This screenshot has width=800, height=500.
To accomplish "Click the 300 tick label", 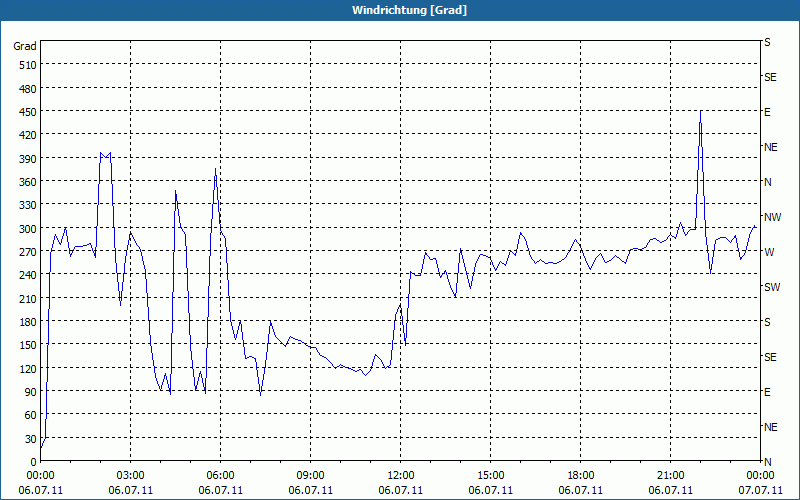I will click(x=28, y=229).
